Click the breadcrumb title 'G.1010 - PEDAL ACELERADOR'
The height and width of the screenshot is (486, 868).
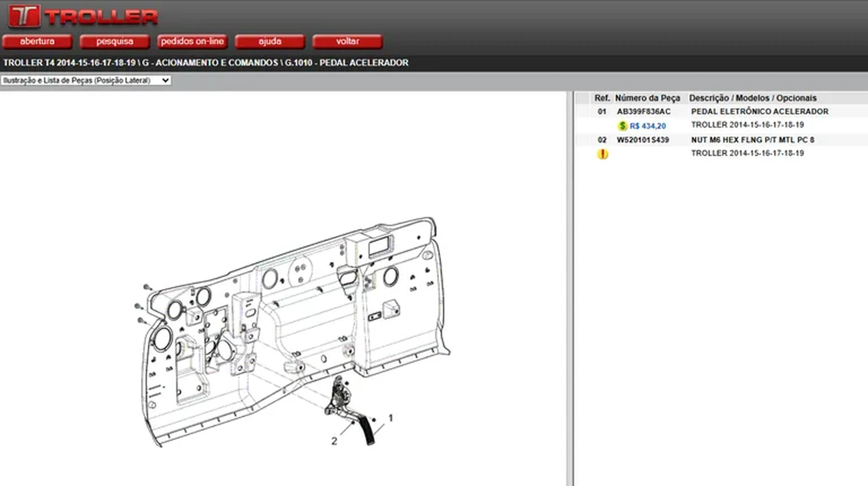[347, 63]
